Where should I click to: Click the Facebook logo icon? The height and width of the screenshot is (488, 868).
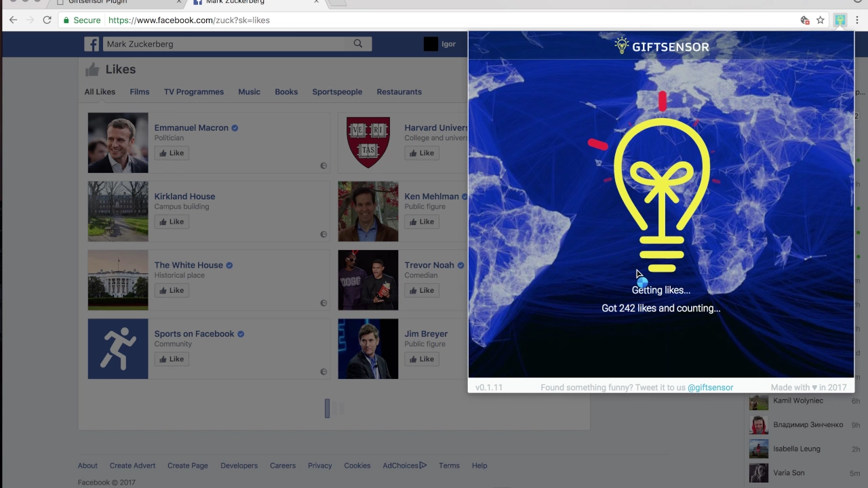tap(92, 44)
